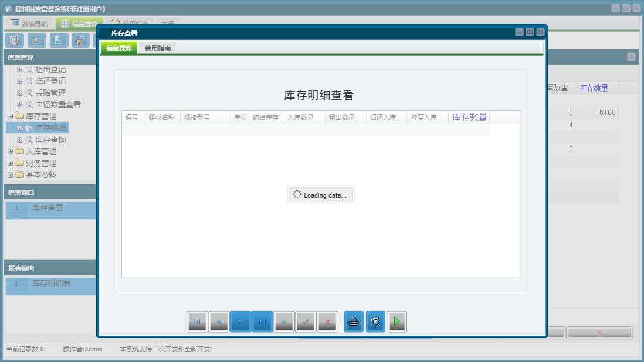644x362 pixels.
Task: Select 基本资料 folder label
Action: pyautogui.click(x=41, y=175)
